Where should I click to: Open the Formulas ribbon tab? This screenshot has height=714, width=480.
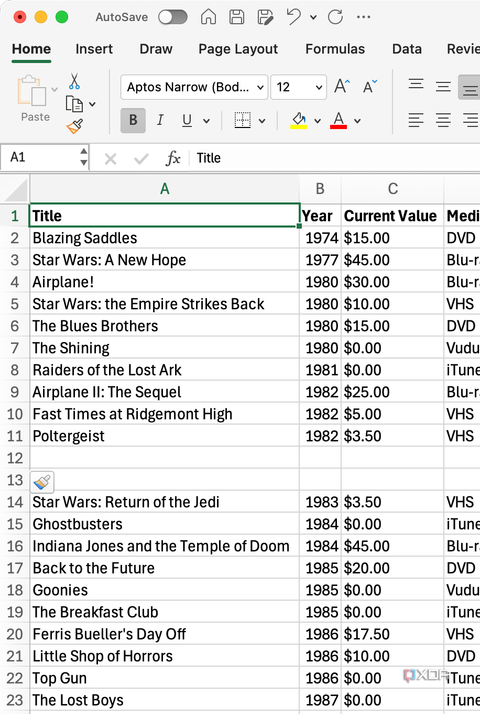click(x=335, y=49)
